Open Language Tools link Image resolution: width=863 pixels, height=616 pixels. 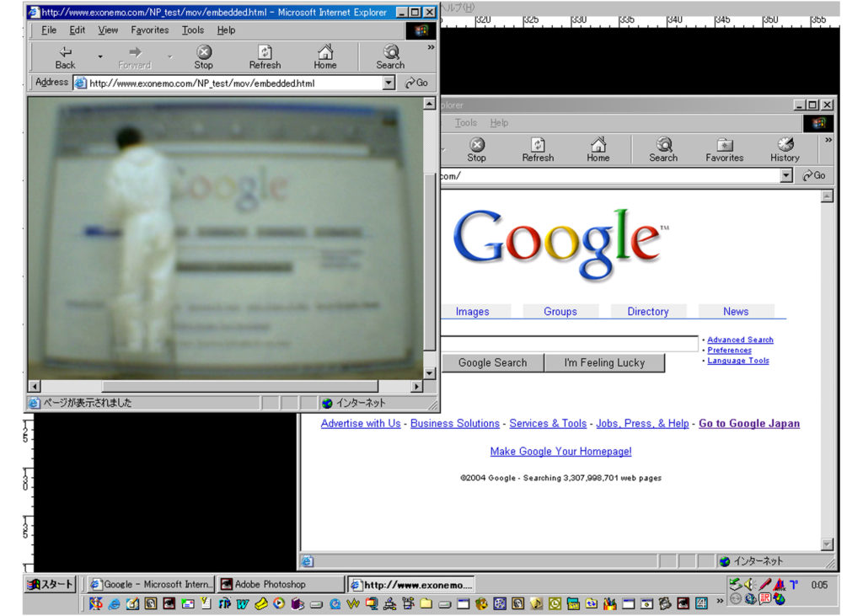738,362
